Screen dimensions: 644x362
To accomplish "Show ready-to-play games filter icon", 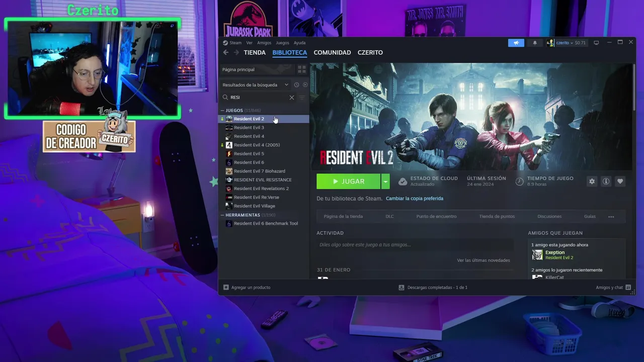I will click(x=305, y=85).
